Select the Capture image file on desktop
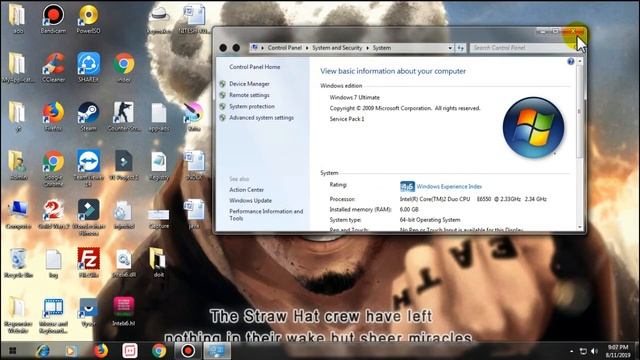The image size is (640, 360). coord(159,218)
